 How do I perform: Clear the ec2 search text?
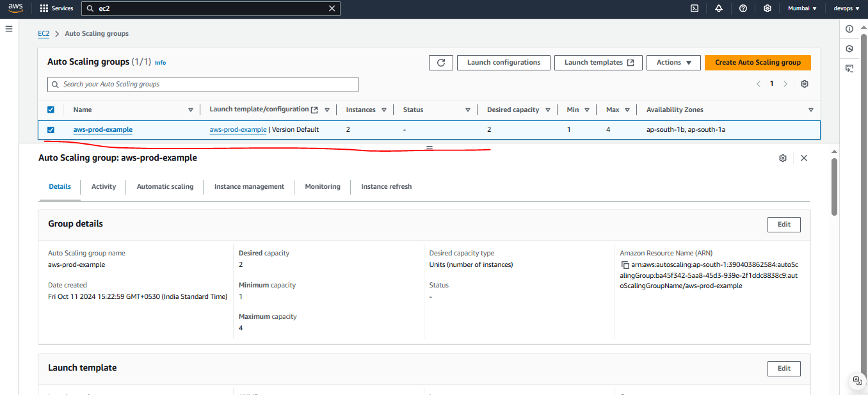pos(332,8)
